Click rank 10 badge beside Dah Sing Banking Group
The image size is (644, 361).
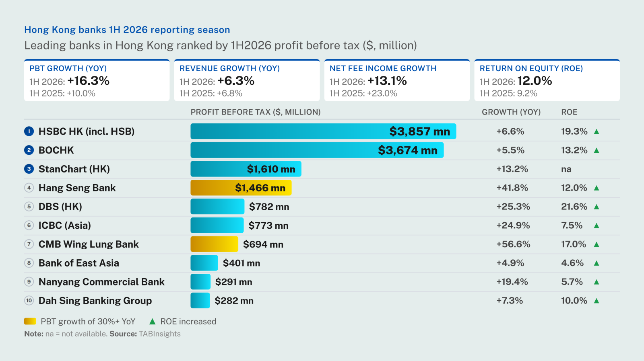[29, 301]
